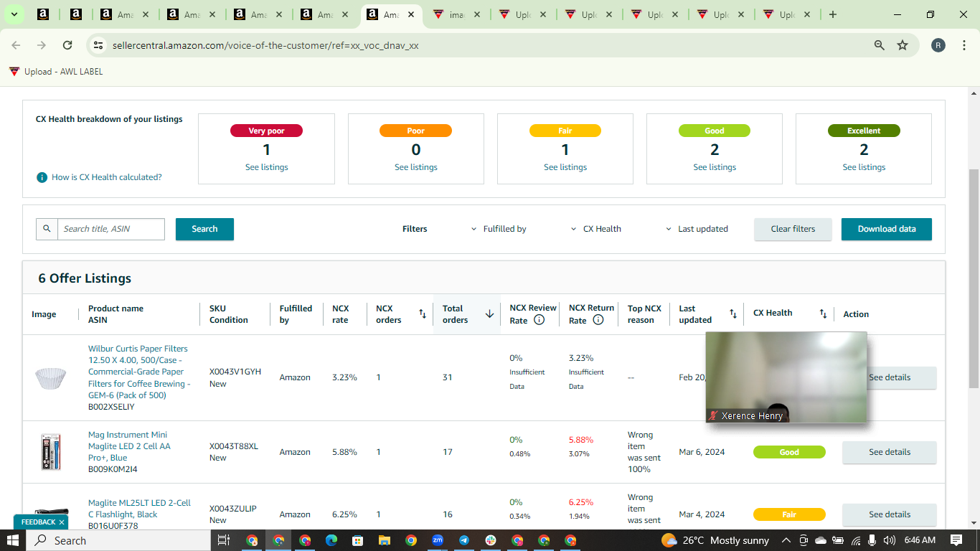This screenshot has width=980, height=551.
Task: Sort the table by CX Health column
Action: coord(823,314)
